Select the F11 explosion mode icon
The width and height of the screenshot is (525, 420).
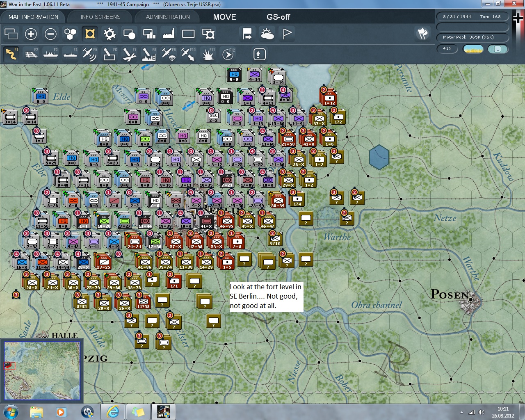(x=208, y=54)
